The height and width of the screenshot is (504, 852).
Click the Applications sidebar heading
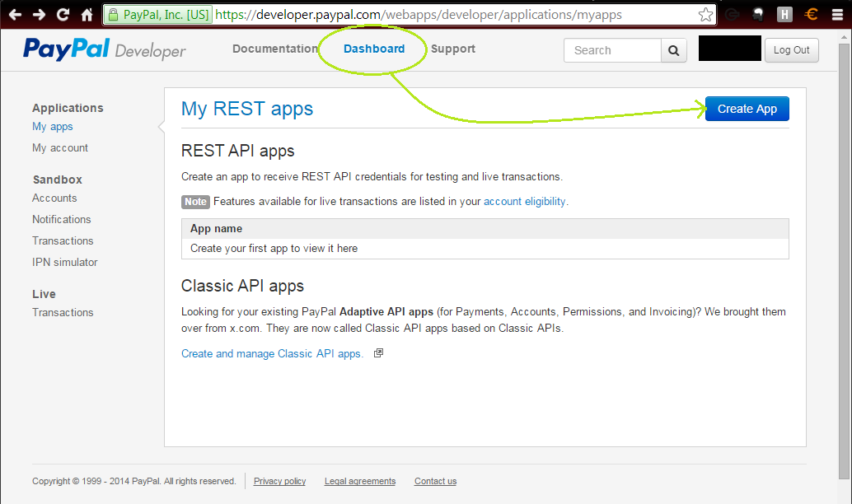click(68, 108)
